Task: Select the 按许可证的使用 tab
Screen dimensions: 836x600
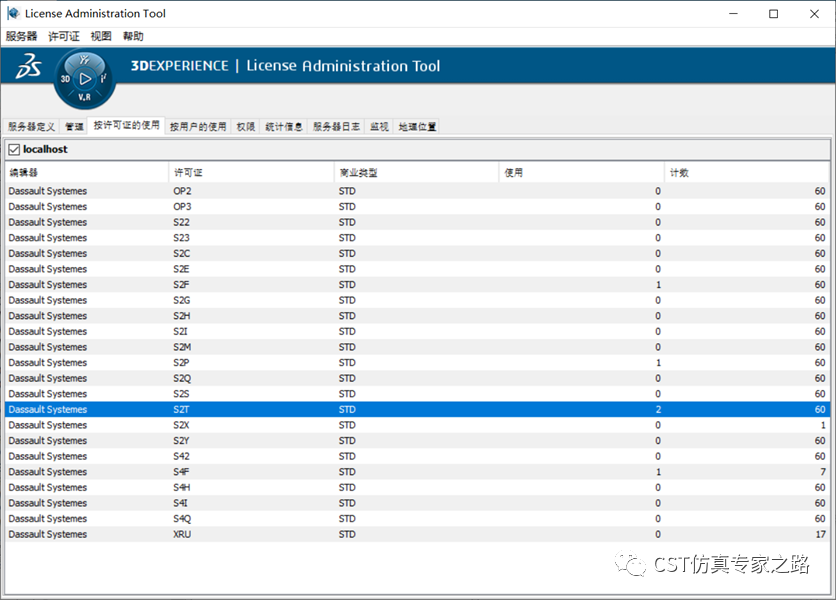Action: pyautogui.click(x=126, y=125)
